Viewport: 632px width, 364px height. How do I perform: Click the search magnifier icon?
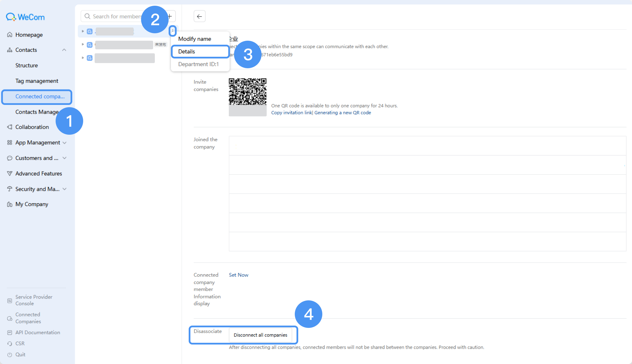87,16
